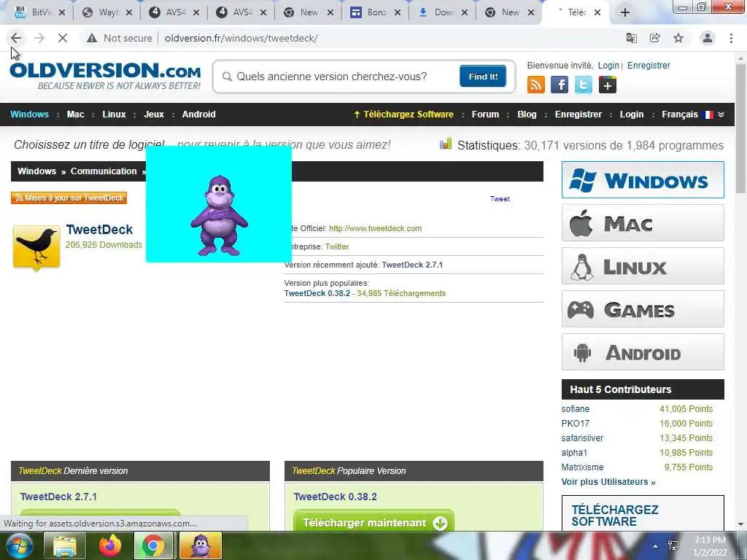
Task: Click Téléchargez Software in nav bar
Action: click(x=403, y=114)
